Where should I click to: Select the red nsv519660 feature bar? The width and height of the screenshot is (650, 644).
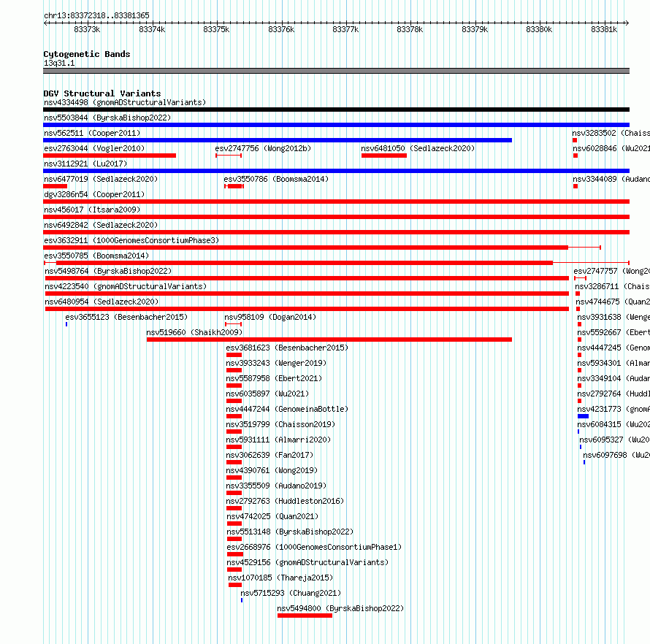pyautogui.click(x=329, y=340)
